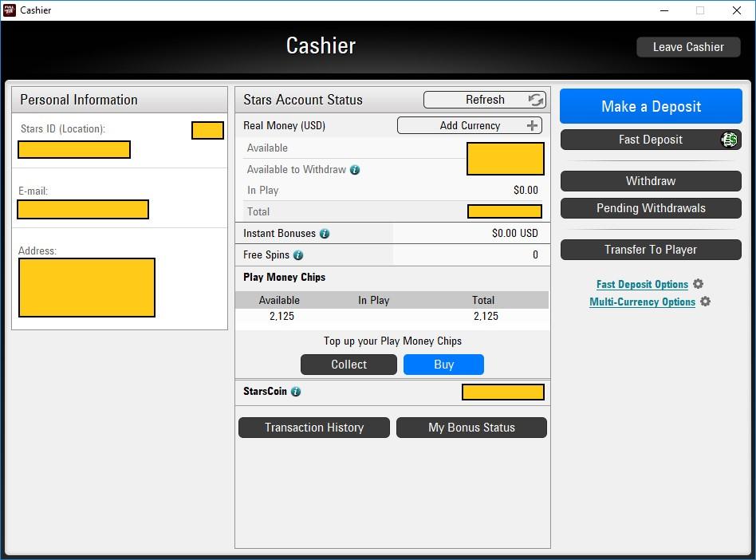
Task: Open settings gear next to Multi-Currency Options
Action: tap(706, 302)
